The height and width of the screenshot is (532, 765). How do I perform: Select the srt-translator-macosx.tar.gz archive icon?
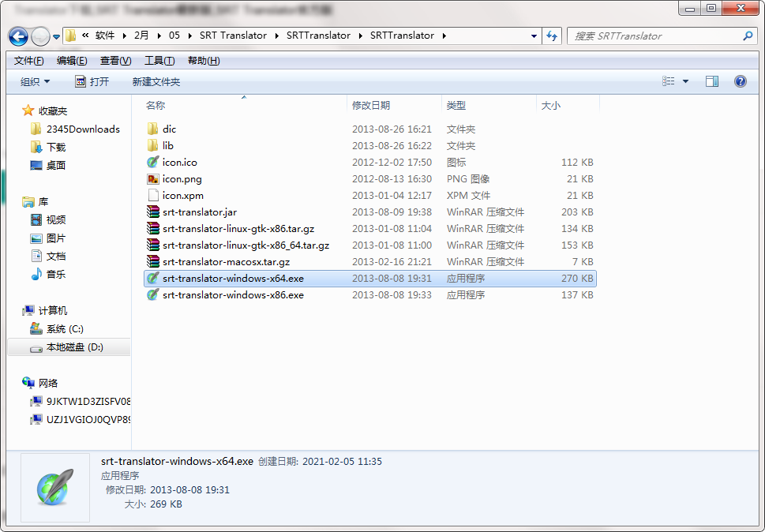(152, 262)
